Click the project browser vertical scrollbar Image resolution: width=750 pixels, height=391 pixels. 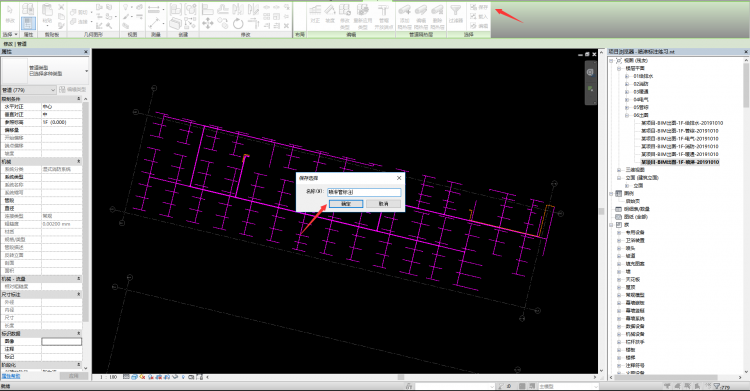(747, 215)
